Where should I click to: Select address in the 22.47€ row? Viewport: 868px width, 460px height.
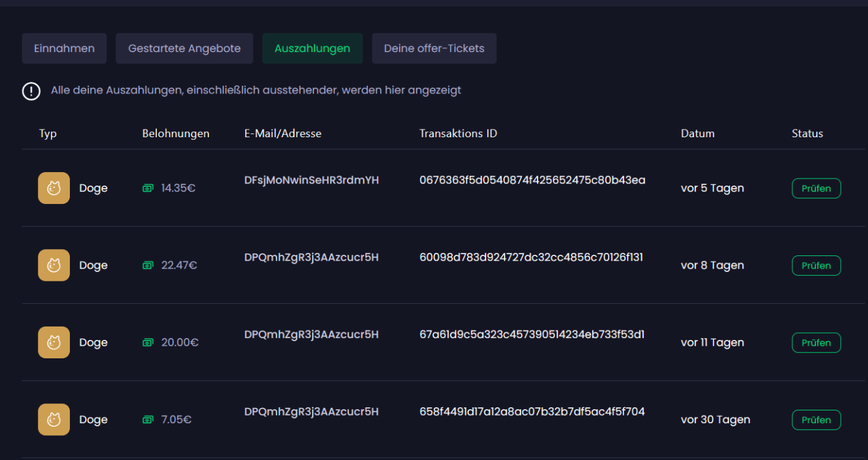(311, 257)
